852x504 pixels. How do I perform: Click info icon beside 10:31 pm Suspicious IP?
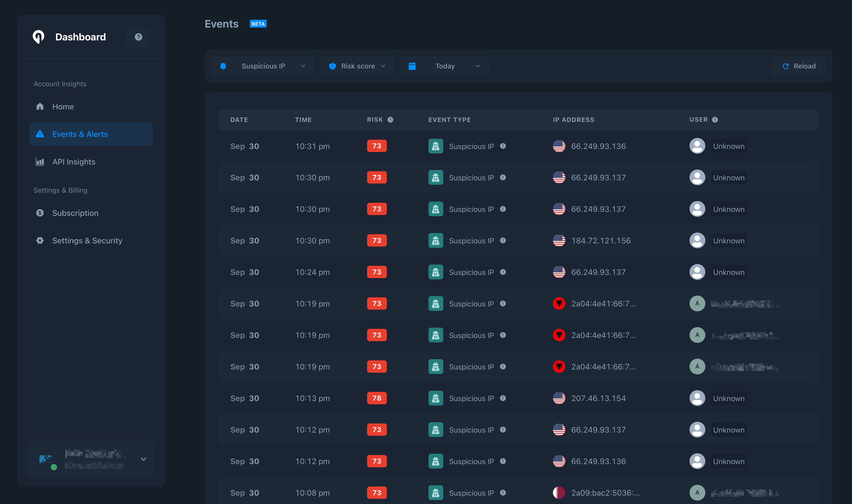click(x=503, y=146)
